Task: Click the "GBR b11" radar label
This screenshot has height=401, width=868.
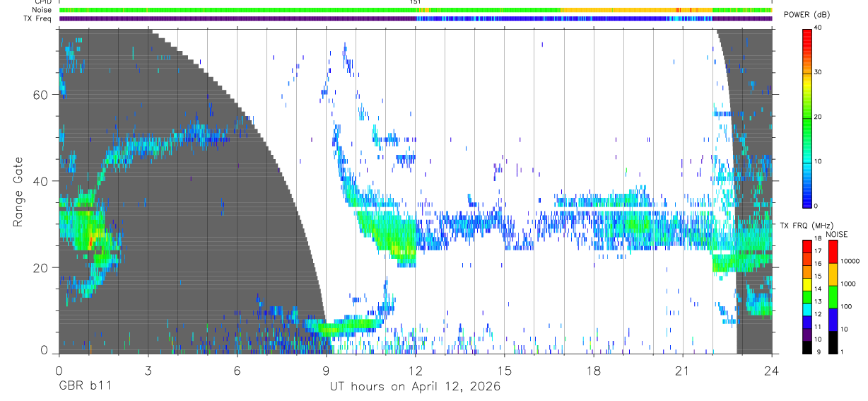Action: click(84, 387)
